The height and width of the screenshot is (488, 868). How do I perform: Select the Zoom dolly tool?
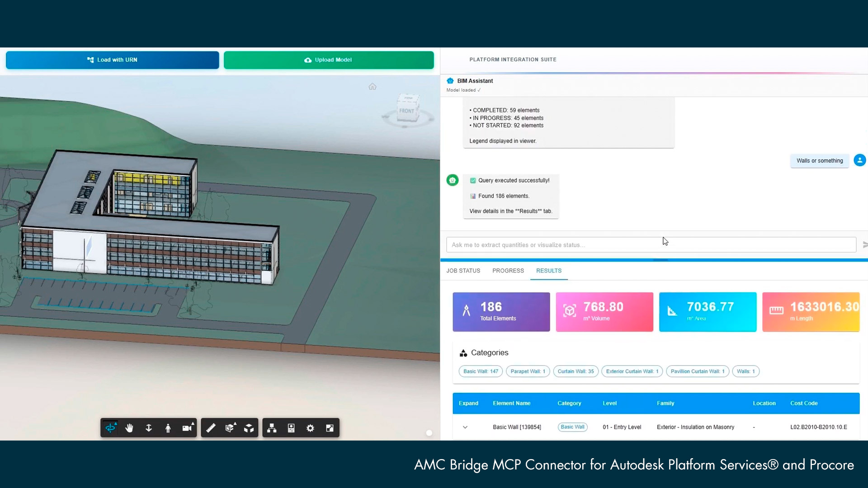click(149, 428)
